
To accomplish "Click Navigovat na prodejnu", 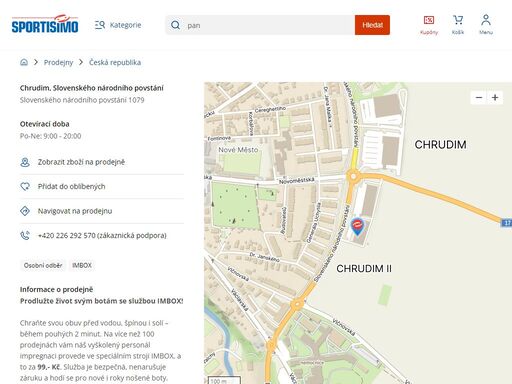I will point(75,211).
